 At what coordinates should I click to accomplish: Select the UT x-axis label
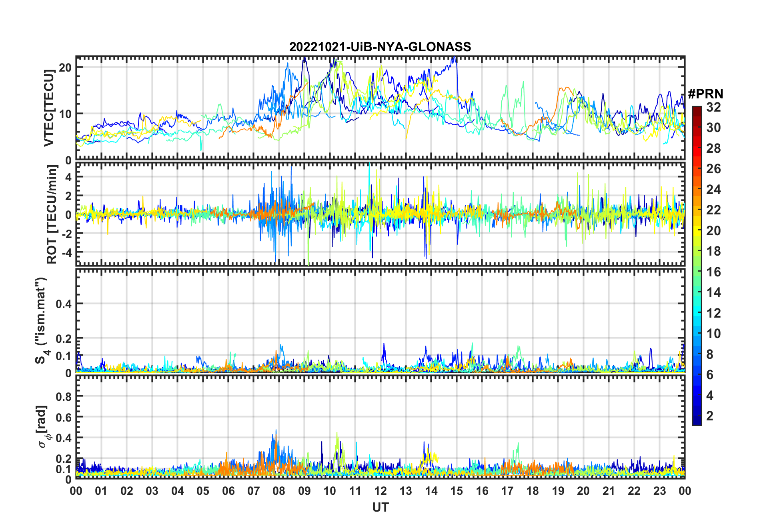point(380,507)
